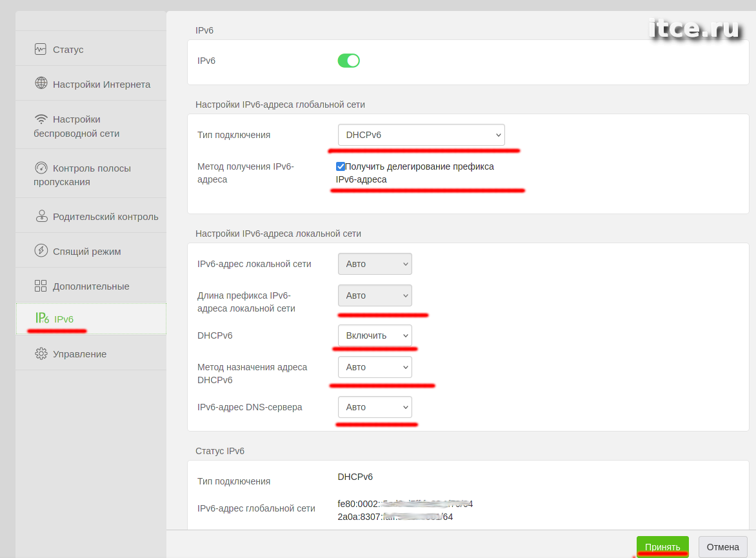This screenshot has width=756, height=558.
Task: Toggle the IPv6 green switch off
Action: pyautogui.click(x=348, y=61)
